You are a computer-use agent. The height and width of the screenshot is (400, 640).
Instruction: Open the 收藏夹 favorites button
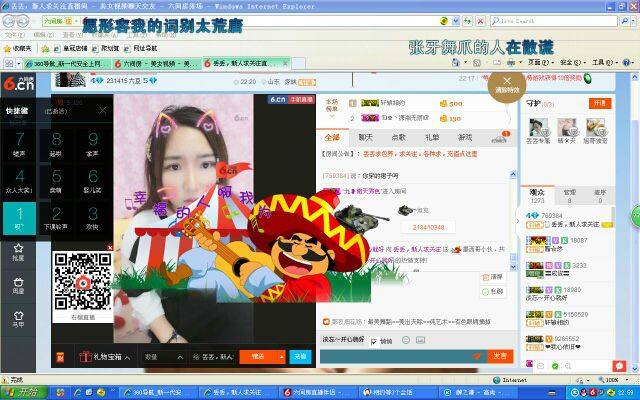pos(17,48)
